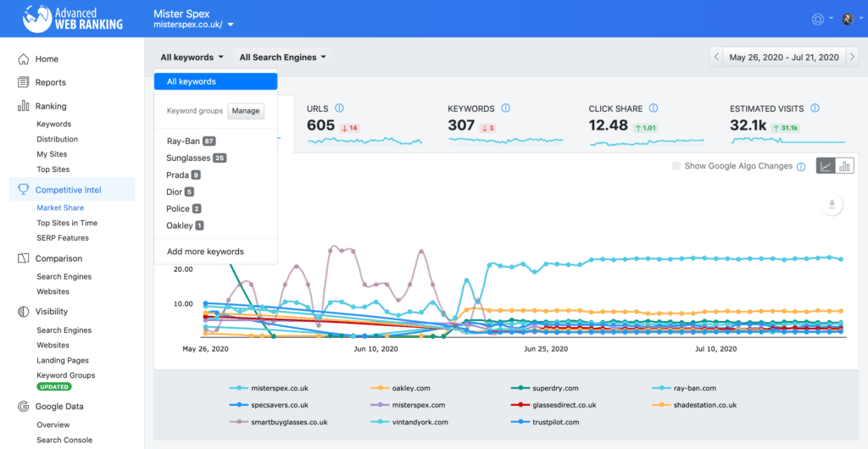Click the Ranking bar chart icon
Screen dimensions: 868x449
click(23, 106)
